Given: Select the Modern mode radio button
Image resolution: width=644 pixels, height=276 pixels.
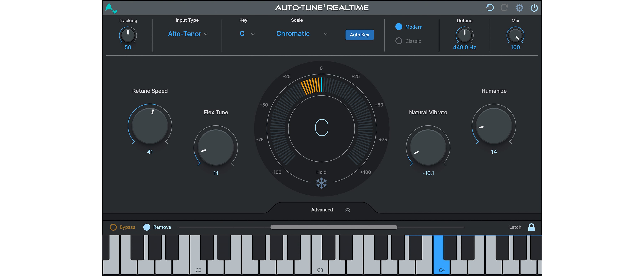Looking at the screenshot, I should click(x=399, y=27).
